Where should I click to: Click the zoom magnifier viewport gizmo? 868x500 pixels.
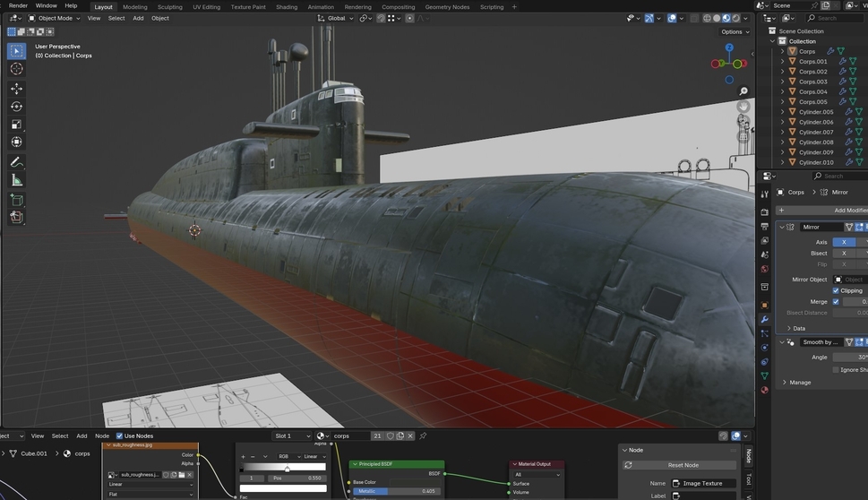(x=743, y=91)
